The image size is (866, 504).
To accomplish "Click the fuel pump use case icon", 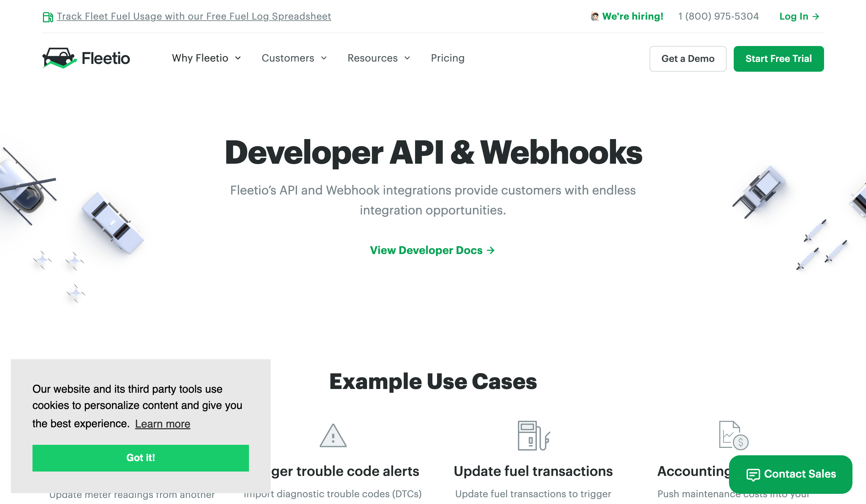I will click(534, 435).
